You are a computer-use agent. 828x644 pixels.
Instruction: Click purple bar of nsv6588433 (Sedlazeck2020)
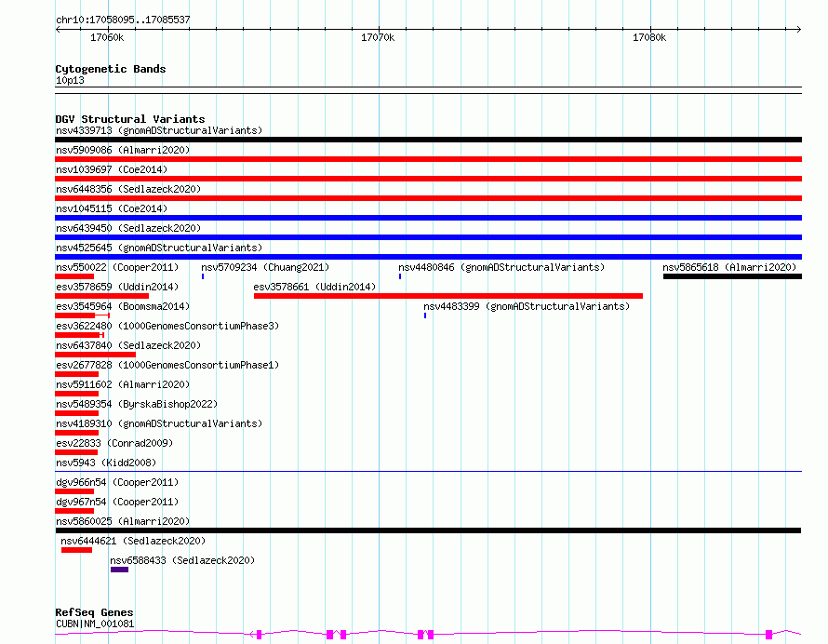[x=119, y=570]
